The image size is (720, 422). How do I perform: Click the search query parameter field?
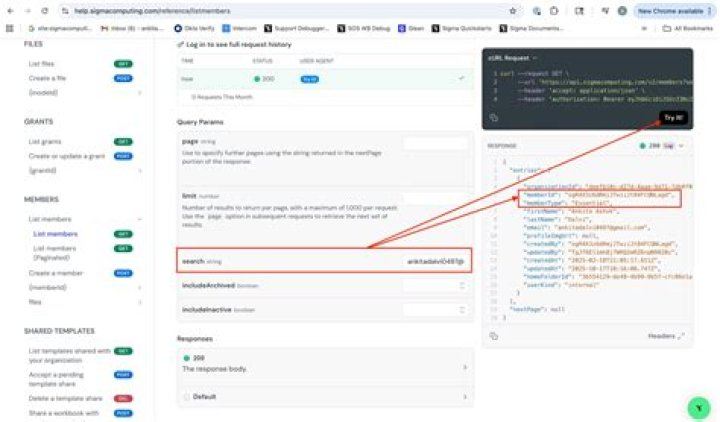(435, 261)
